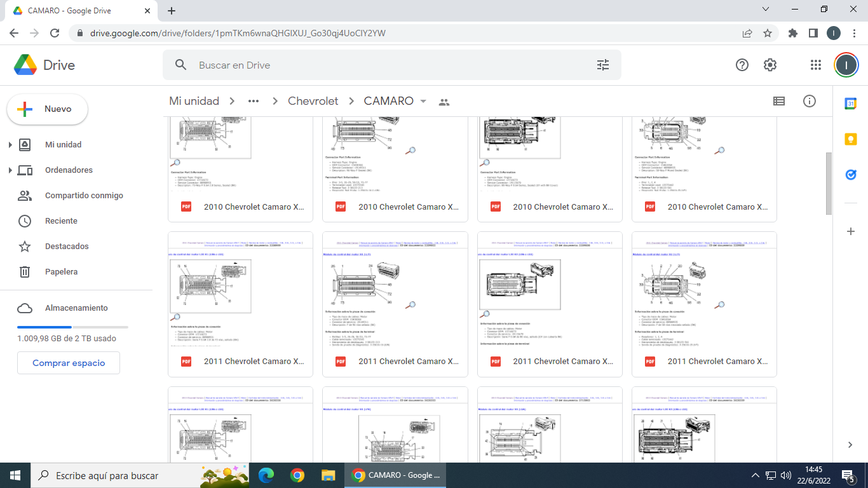Expand hidden breadcrumb folders ellipsis
The image size is (868, 488).
click(254, 101)
